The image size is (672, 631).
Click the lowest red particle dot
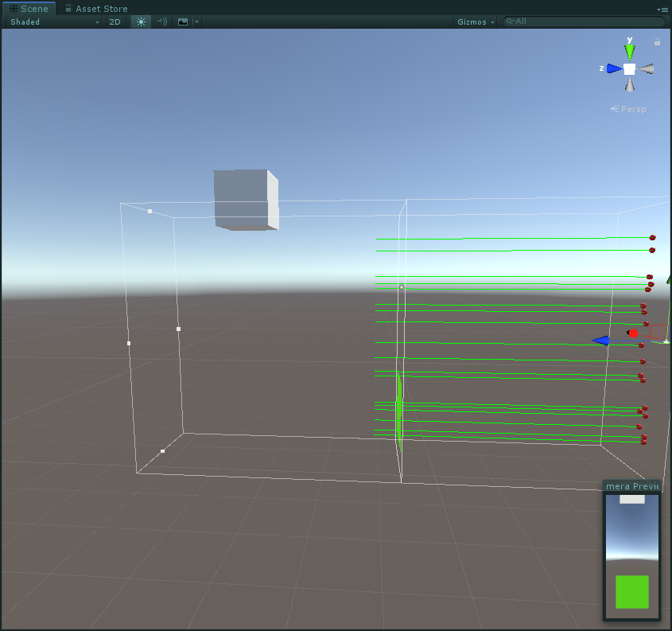coord(643,442)
